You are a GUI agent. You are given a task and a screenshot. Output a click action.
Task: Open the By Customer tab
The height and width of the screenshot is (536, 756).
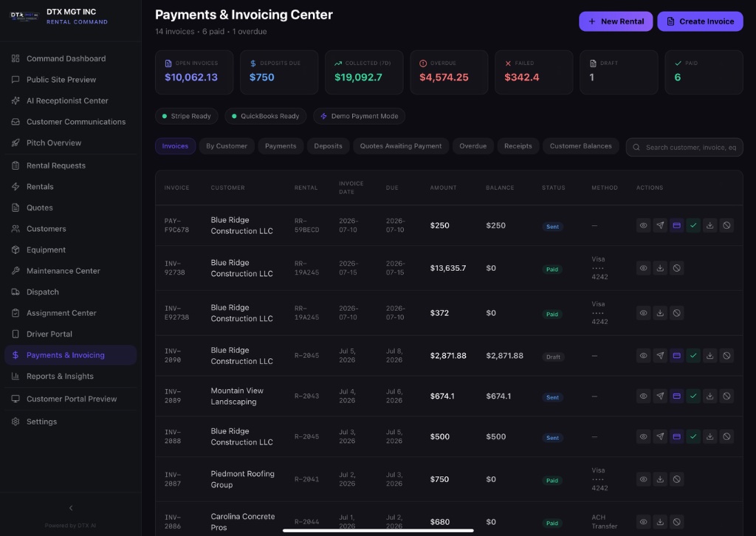(227, 146)
